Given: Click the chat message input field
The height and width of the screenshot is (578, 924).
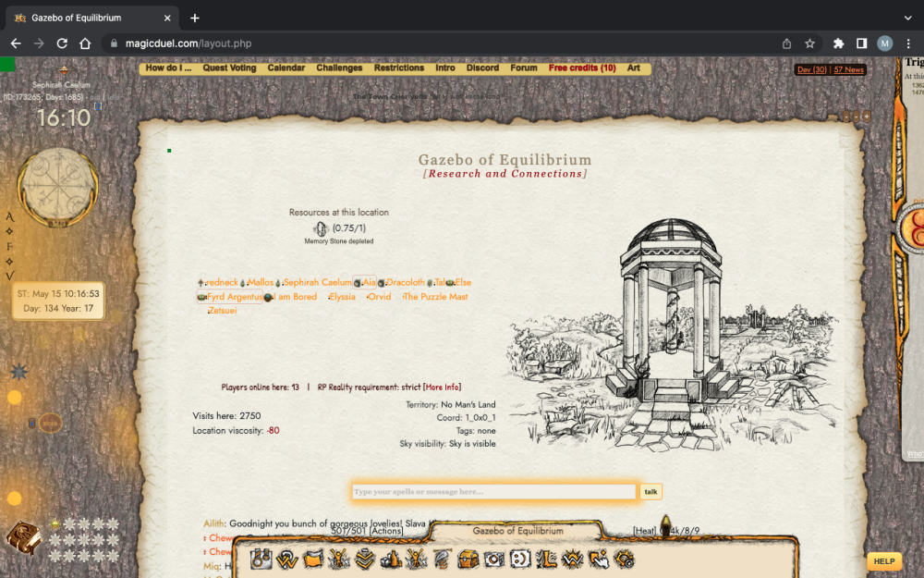Looking at the screenshot, I should (493, 492).
